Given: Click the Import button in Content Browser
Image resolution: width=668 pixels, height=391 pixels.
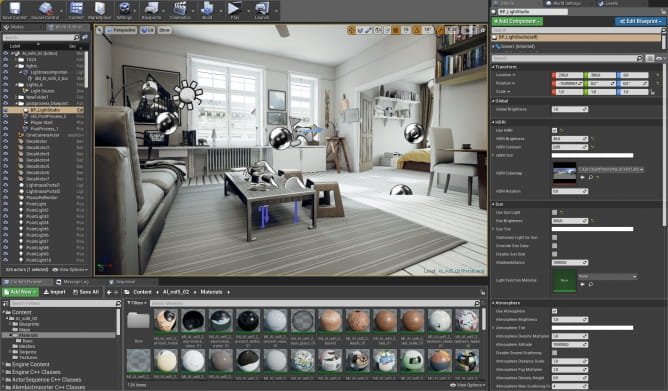Looking at the screenshot, I should 55,292.
